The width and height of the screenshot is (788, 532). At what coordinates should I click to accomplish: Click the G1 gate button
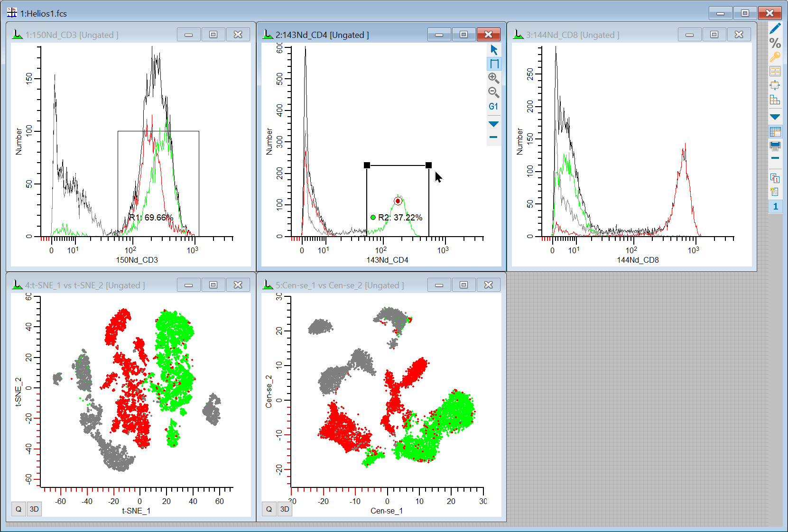[493, 107]
